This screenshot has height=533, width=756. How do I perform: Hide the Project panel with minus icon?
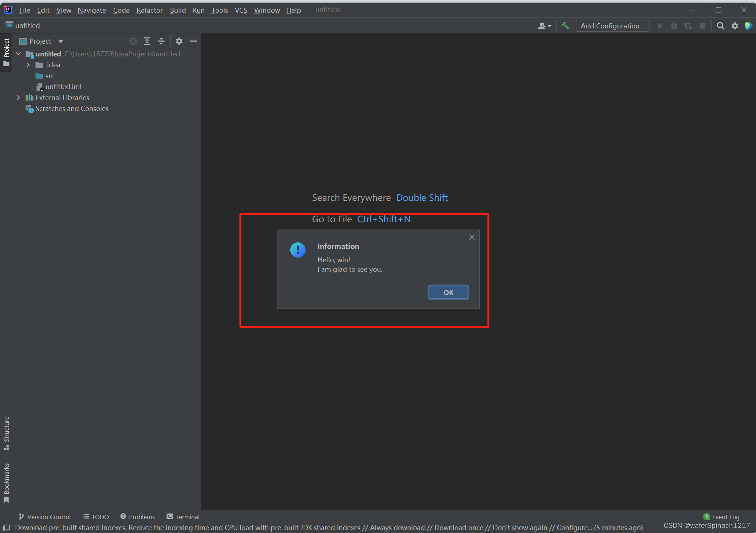point(193,41)
